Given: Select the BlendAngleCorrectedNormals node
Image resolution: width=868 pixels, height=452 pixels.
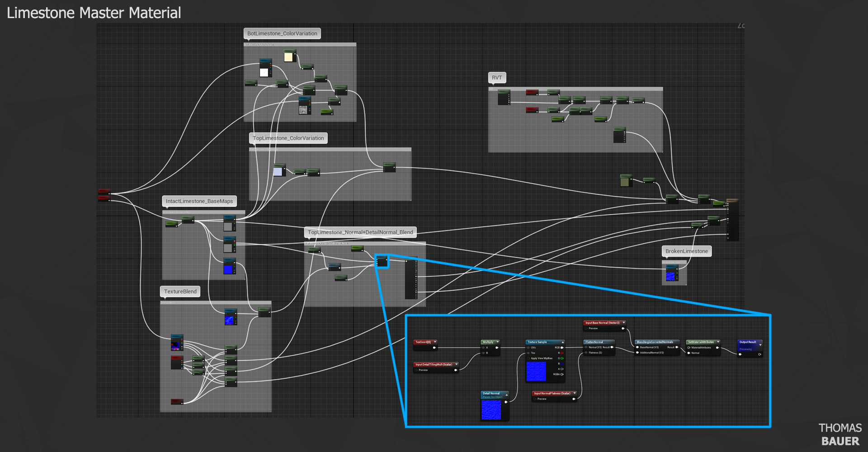Looking at the screenshot, I should click(655, 342).
